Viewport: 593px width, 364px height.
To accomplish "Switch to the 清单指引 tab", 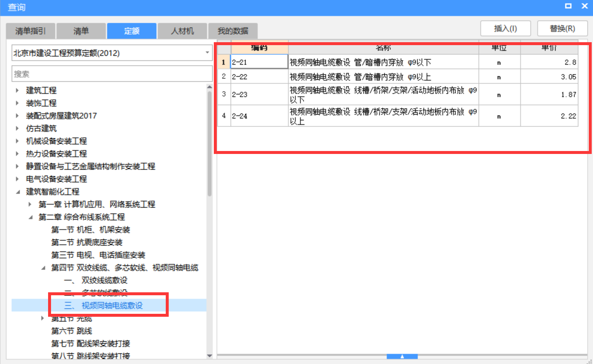I will [30, 31].
